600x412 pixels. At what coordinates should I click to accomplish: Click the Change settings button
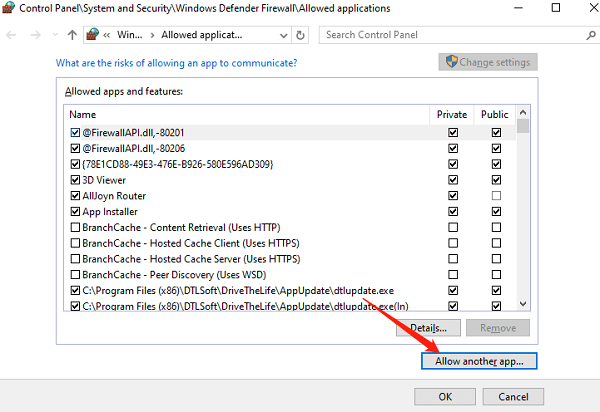tap(488, 62)
